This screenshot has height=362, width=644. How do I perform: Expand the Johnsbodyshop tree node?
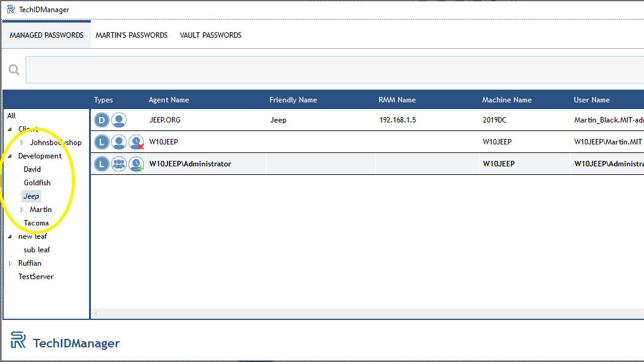tap(23, 143)
